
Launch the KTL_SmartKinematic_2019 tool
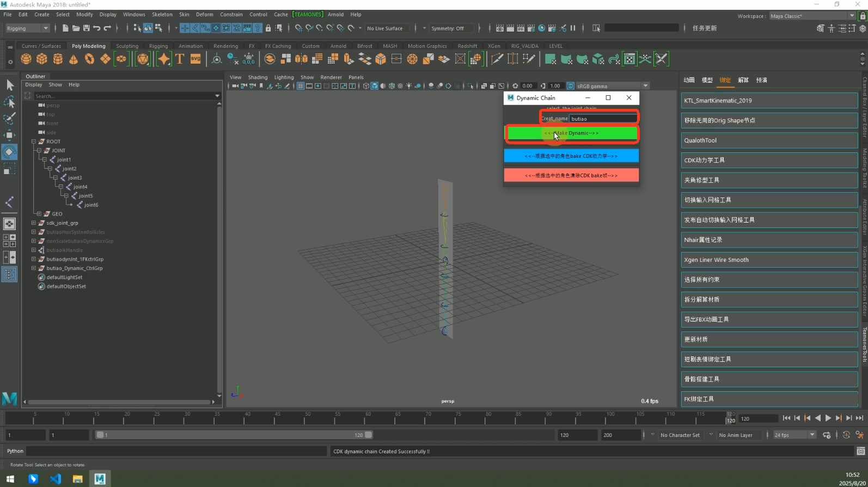point(769,101)
